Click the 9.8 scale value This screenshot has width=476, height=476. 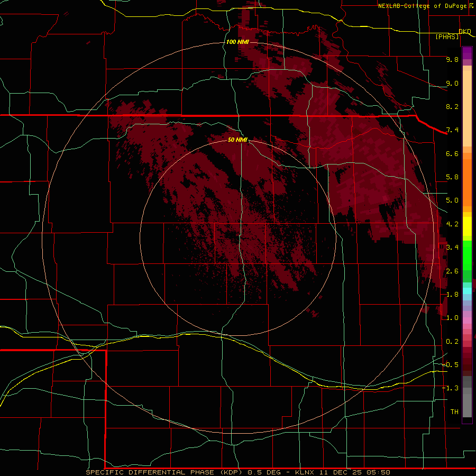[452, 59]
